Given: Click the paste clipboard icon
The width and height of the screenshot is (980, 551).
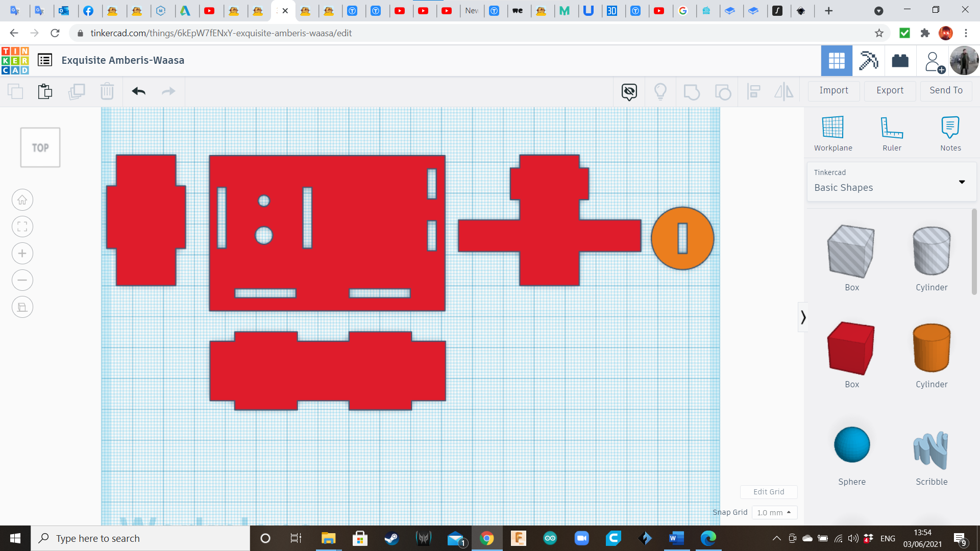Looking at the screenshot, I should 45,91.
